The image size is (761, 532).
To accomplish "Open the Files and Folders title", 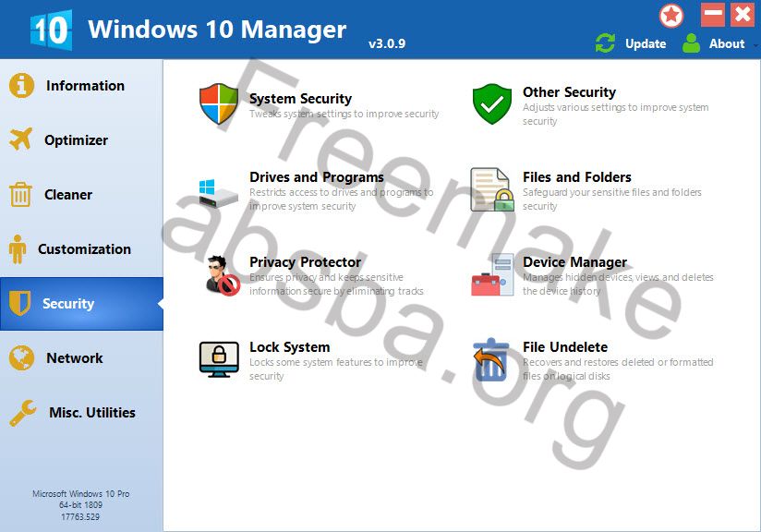I will [x=577, y=177].
